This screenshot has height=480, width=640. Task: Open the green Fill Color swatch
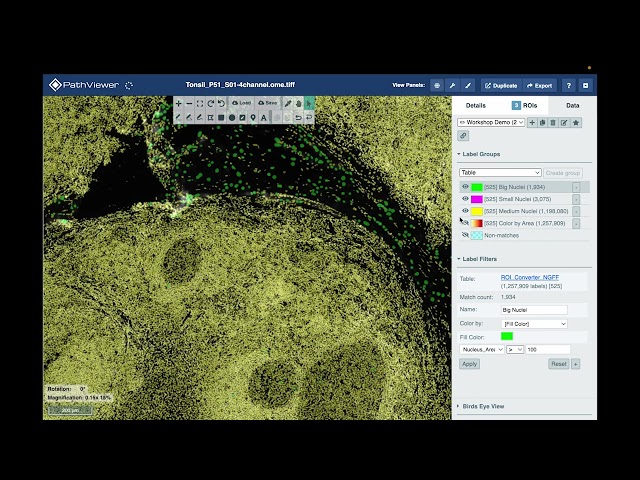[x=507, y=336]
